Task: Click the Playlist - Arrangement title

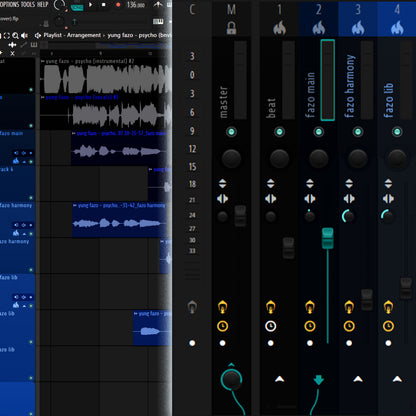Action: coord(72,35)
